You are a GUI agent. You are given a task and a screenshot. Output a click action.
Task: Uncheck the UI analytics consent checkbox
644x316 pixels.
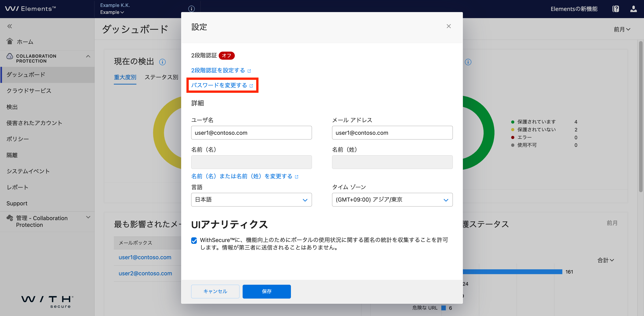click(194, 240)
